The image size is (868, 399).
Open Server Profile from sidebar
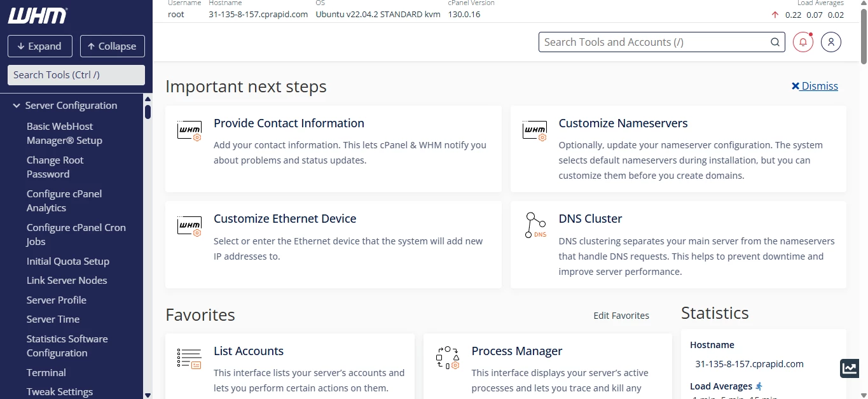[56, 300]
